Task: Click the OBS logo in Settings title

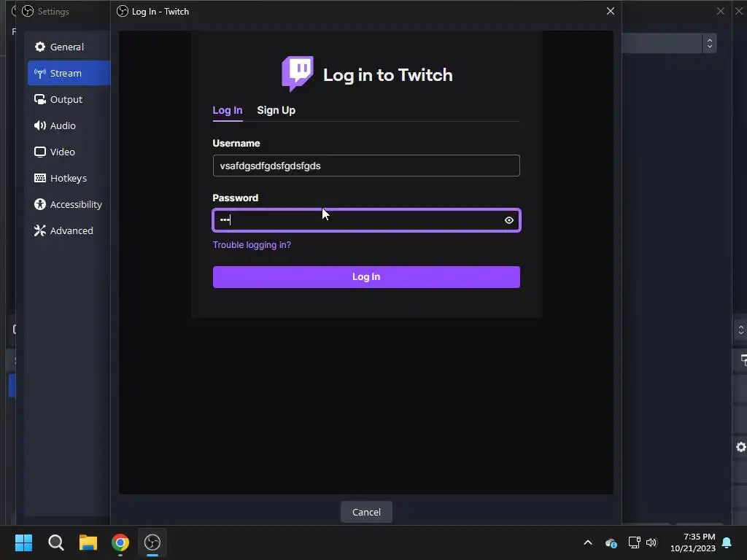Action: click(28, 11)
